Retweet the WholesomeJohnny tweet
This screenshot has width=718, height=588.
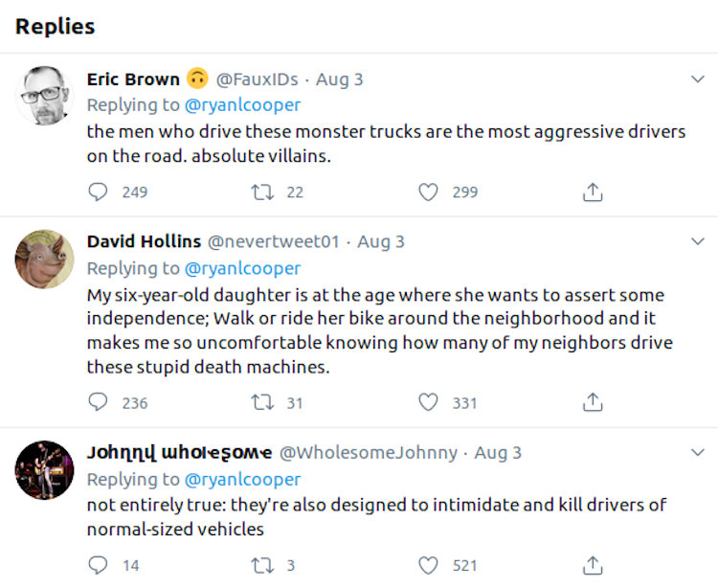(x=261, y=566)
